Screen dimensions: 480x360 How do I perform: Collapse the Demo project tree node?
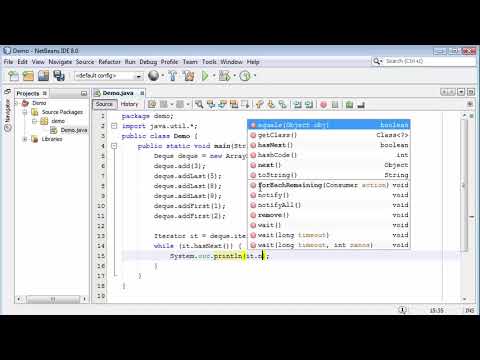coord(16,103)
